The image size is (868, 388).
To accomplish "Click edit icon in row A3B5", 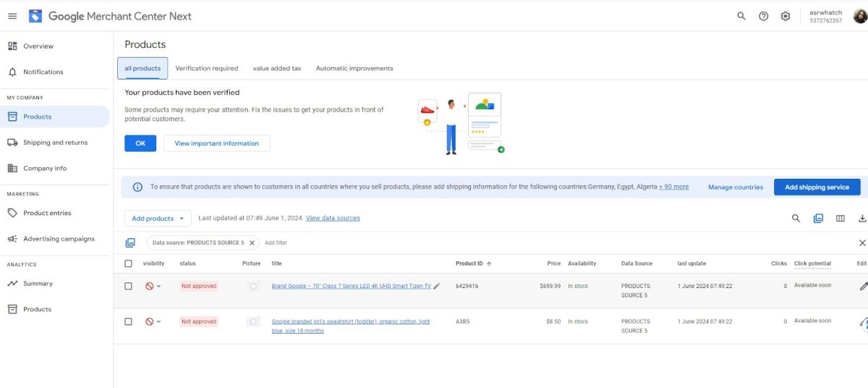I will (x=864, y=324).
